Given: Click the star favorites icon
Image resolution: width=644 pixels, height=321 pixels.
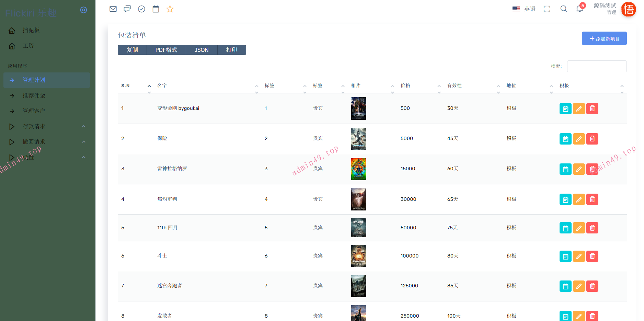Looking at the screenshot, I should coord(170,9).
